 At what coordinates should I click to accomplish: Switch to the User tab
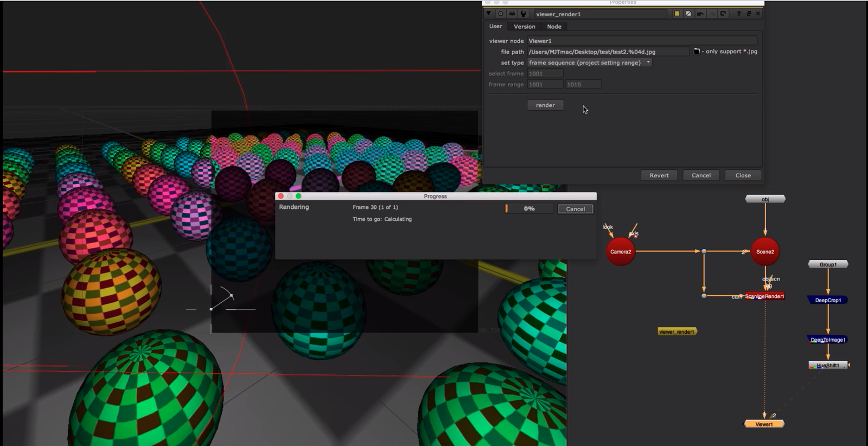click(496, 26)
